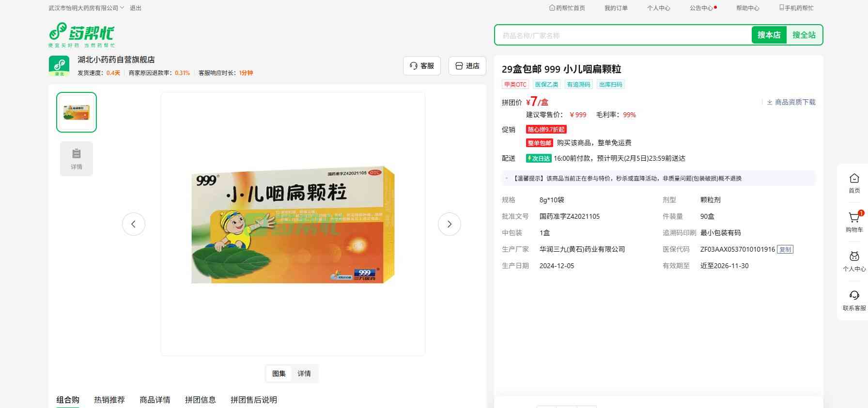Go to 首页 via the sidebar home icon
Screen dimensions: 868x408
(x=854, y=179)
